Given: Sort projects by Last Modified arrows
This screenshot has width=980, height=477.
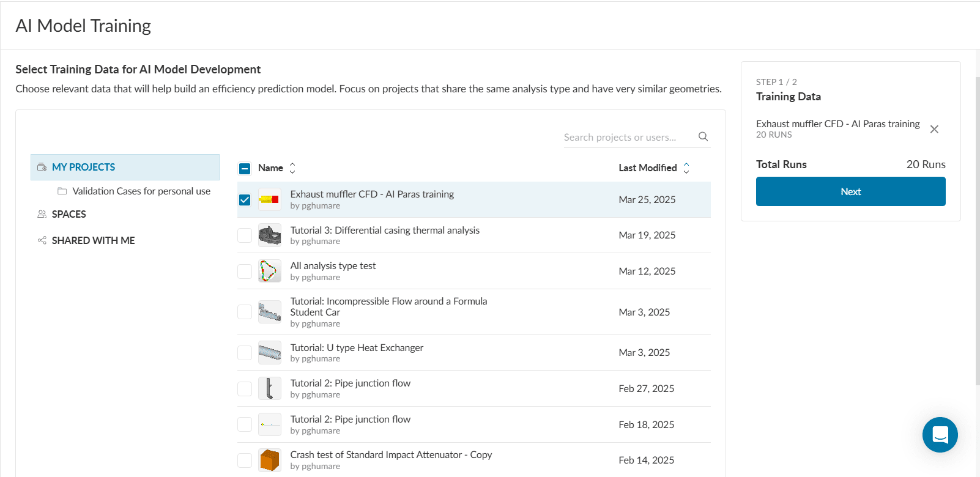Looking at the screenshot, I should point(686,168).
